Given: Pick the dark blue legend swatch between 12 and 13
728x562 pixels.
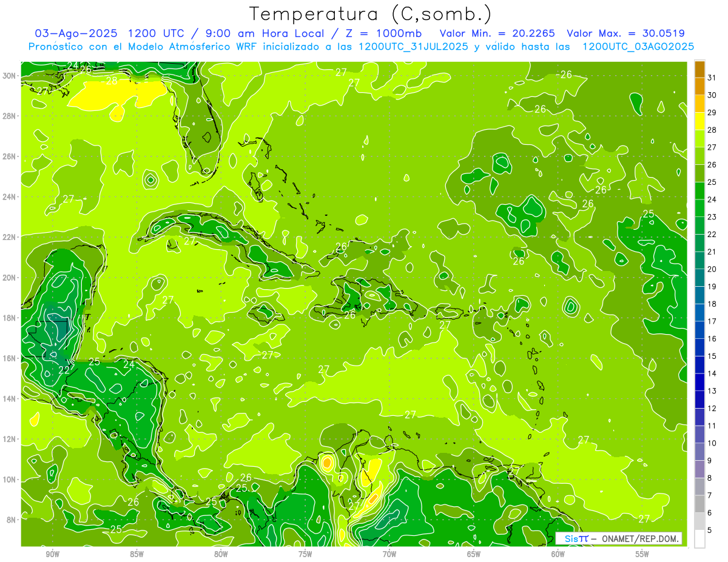Looking at the screenshot, I should pos(699,400).
